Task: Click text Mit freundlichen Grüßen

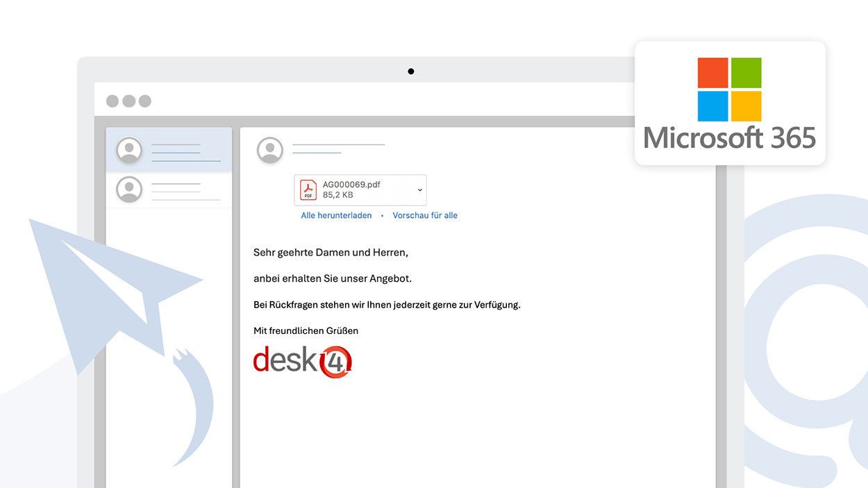Action: (306, 331)
